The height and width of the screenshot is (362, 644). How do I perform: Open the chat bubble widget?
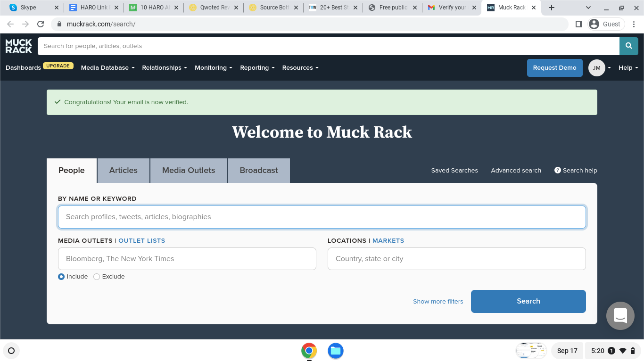pyautogui.click(x=620, y=316)
